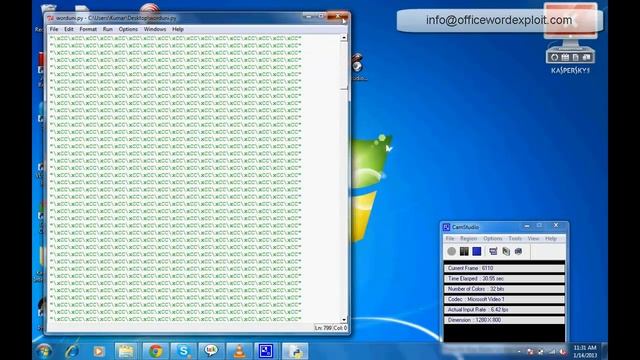Open Skype from the taskbar
Viewport: 640px width, 360px height.
click(183, 351)
